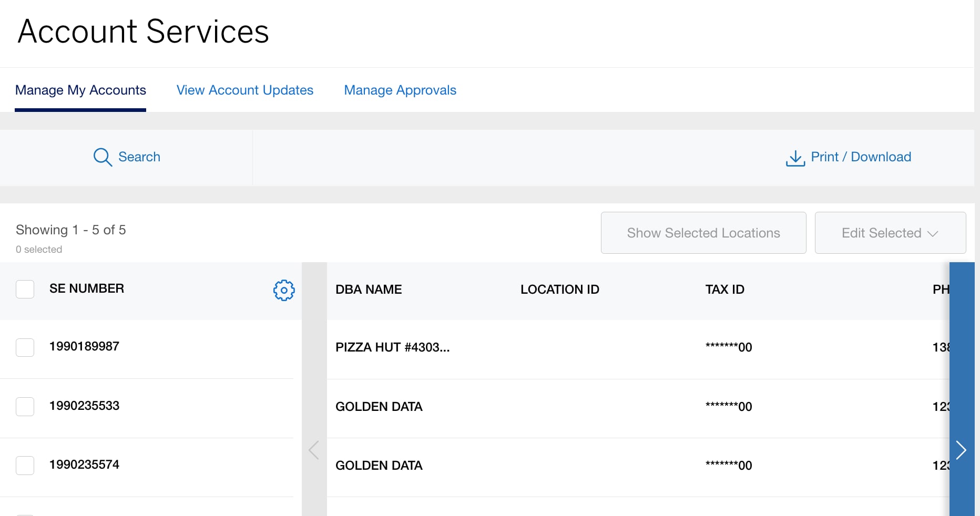Click the Print / Download link

(x=861, y=157)
